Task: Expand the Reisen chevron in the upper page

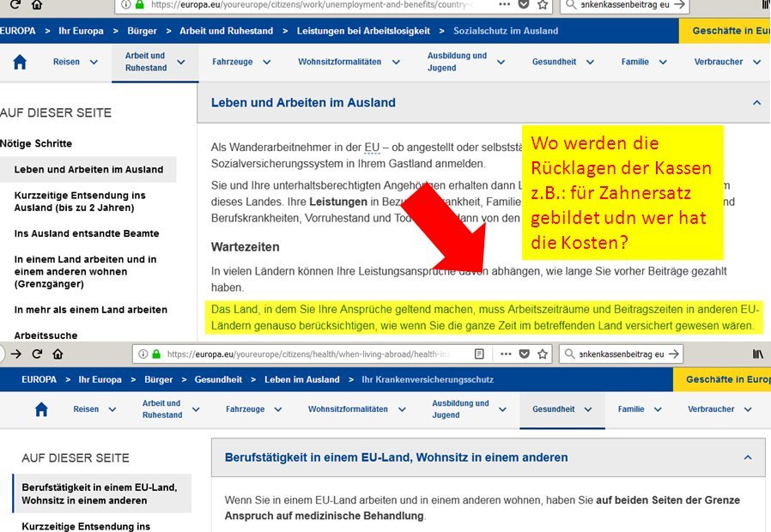Action: (x=94, y=62)
